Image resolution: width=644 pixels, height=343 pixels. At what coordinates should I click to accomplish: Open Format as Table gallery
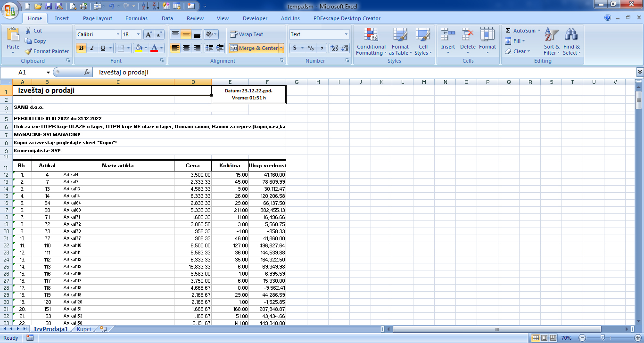point(400,41)
